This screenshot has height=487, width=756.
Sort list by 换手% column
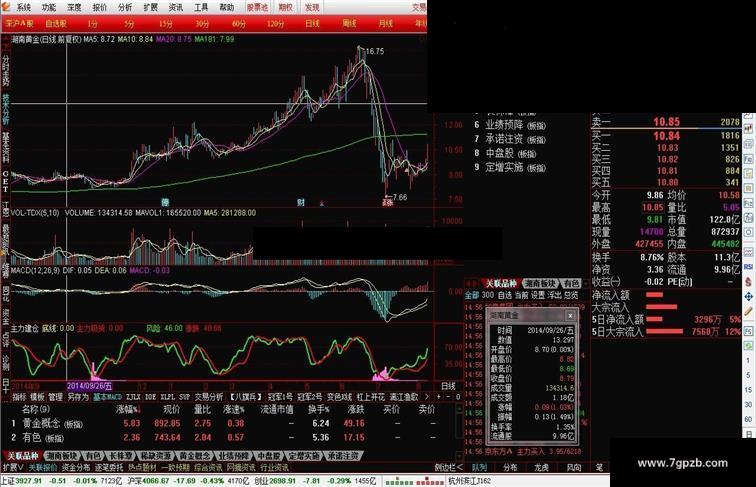tap(319, 410)
